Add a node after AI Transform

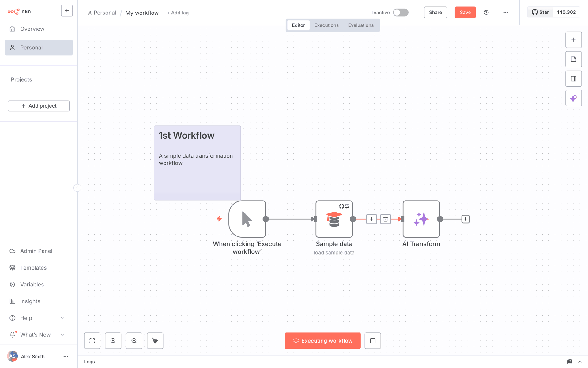tap(466, 219)
